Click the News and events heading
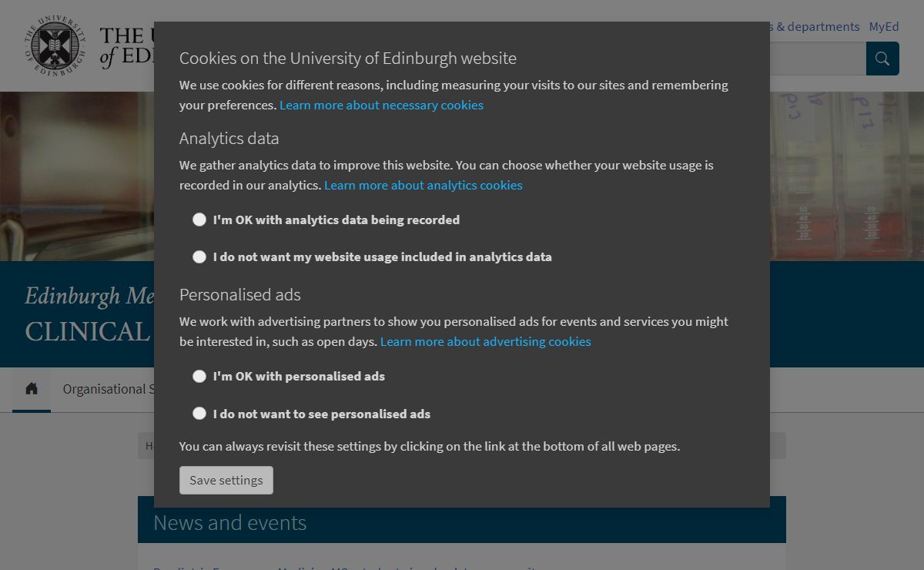924x570 pixels. pyautogui.click(x=229, y=522)
